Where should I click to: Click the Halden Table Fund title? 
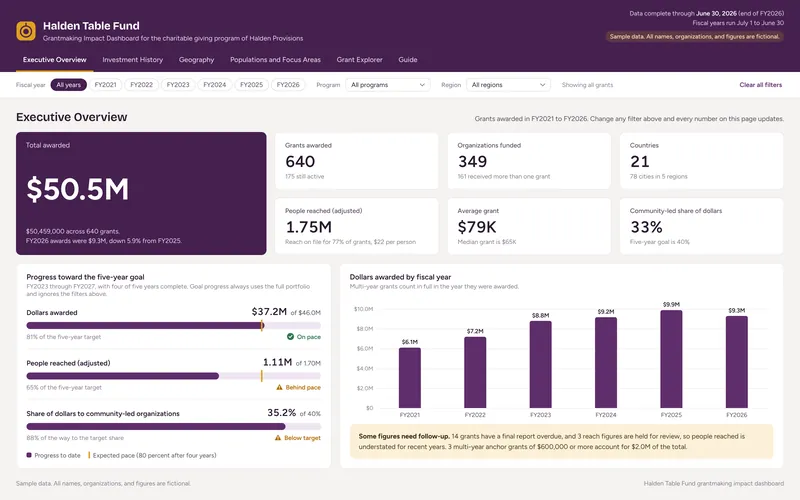click(x=91, y=26)
